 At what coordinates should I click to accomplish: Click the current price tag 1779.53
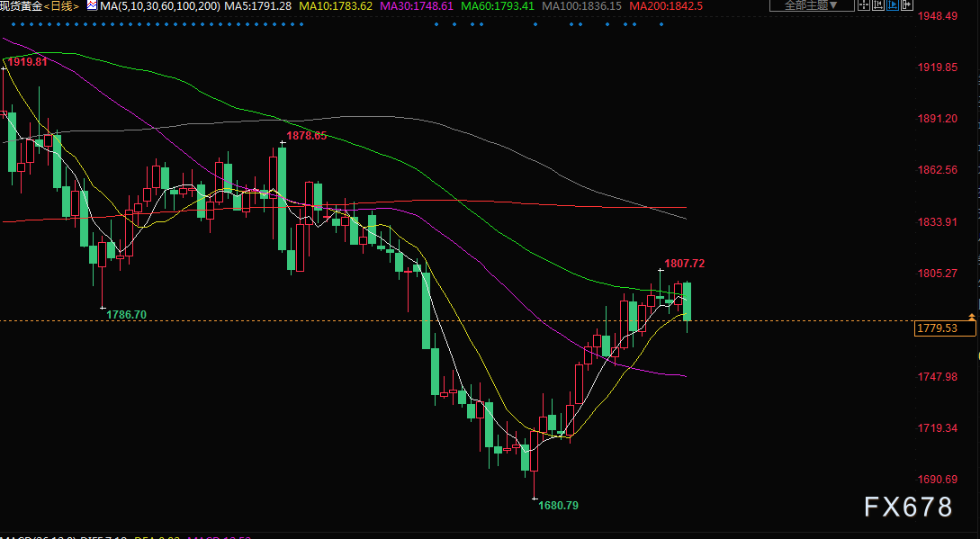pos(945,329)
